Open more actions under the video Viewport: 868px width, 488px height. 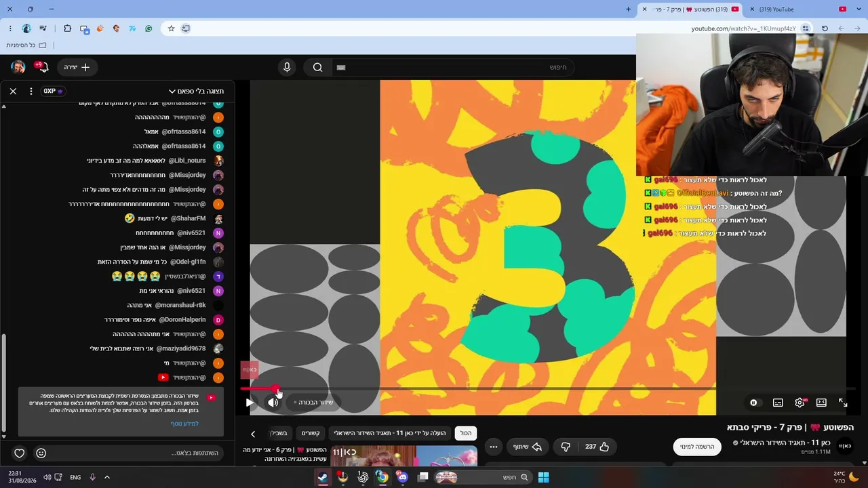(x=494, y=447)
